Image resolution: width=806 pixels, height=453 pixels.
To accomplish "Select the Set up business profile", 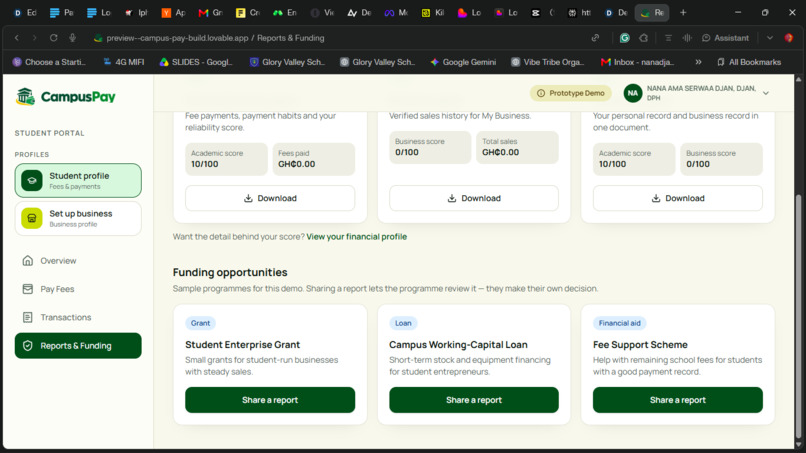I will click(x=78, y=218).
